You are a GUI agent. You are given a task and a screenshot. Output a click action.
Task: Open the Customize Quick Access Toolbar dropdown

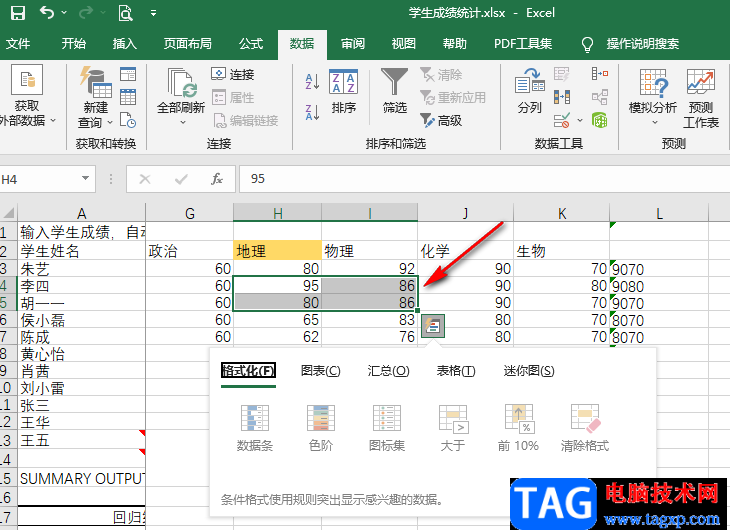click(153, 13)
